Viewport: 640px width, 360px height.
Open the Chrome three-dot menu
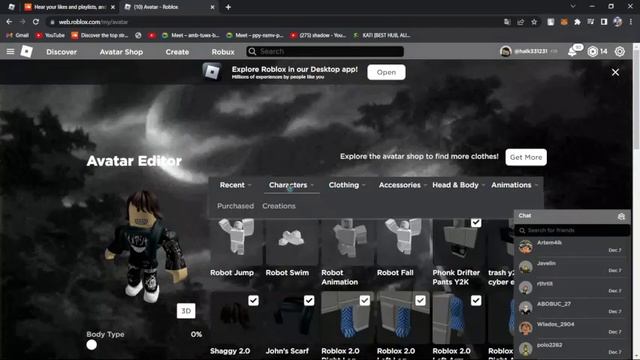(631, 22)
